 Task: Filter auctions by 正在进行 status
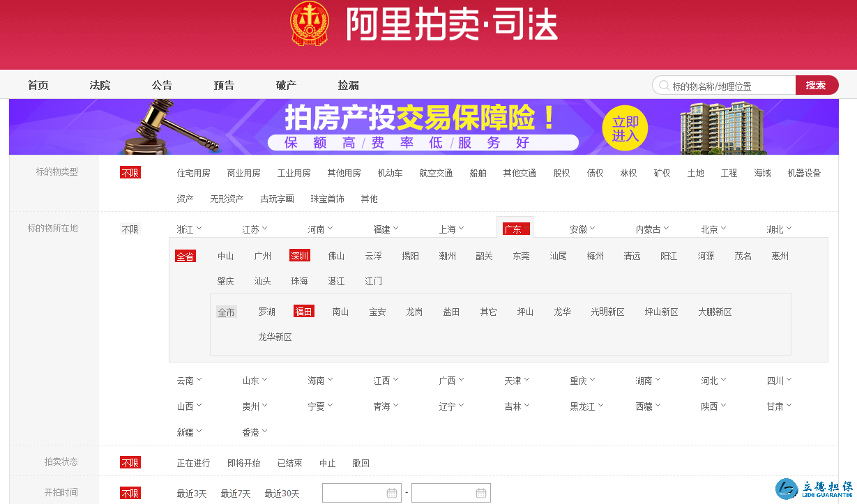coord(194,463)
